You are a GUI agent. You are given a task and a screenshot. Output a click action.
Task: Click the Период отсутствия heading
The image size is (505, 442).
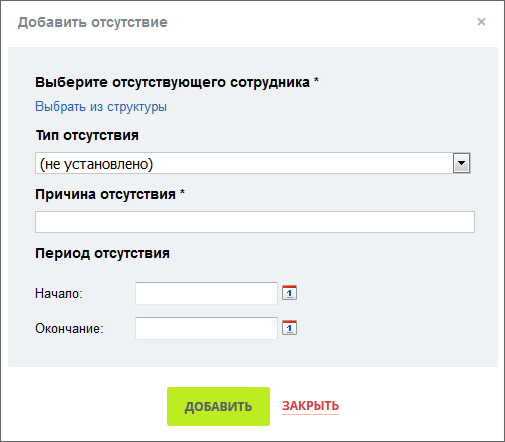click(x=102, y=253)
